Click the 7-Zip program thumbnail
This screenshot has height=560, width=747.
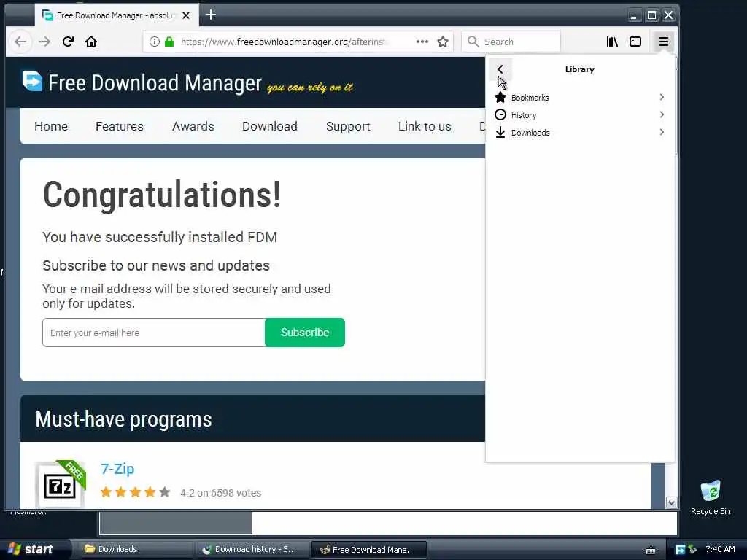[61, 484]
